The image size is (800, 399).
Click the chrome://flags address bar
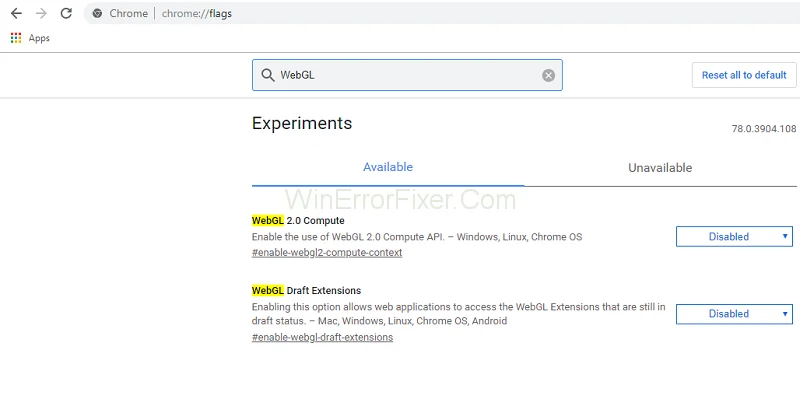[x=441, y=13]
